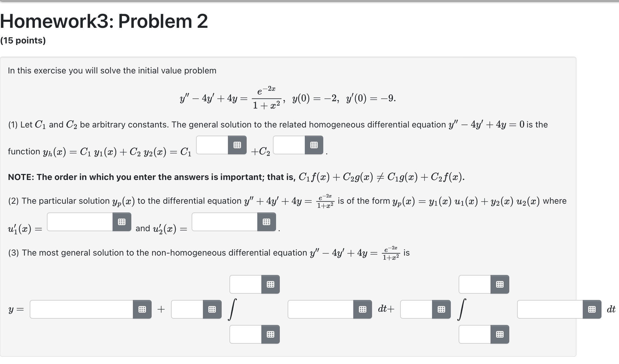Viewport: 619px width, 364px height.
Task: Open the equation editor before the first integral sign
Action: click(x=212, y=309)
